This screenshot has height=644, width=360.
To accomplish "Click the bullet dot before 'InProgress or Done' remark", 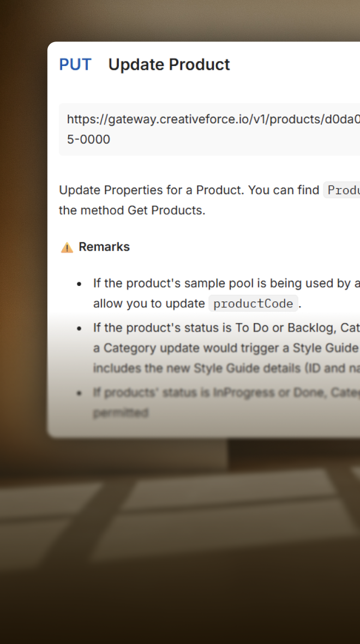I will (x=80, y=393).
